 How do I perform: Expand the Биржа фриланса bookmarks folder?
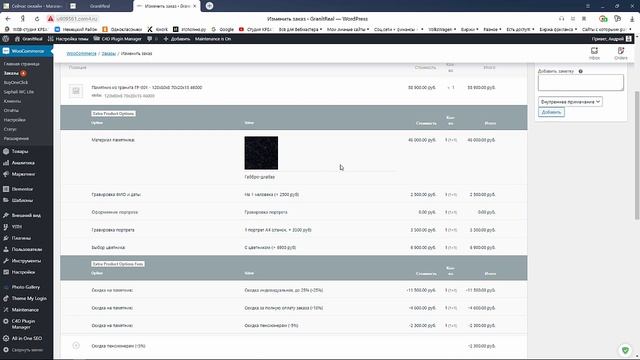[x=558, y=29]
